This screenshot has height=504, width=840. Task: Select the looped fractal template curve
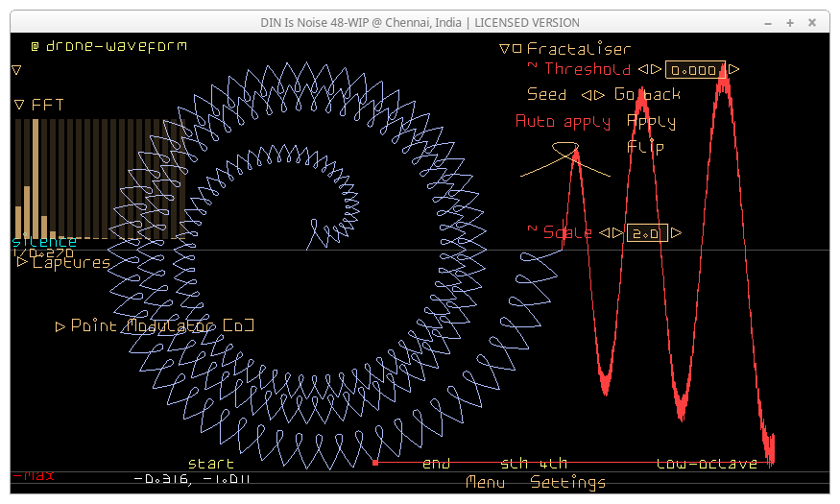[565, 159]
